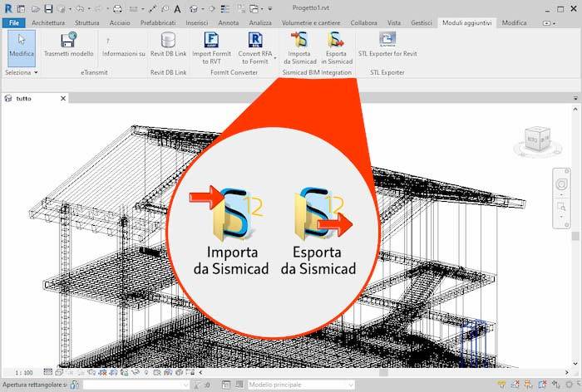
Task: Click the vertical scrollbar thumb of the view
Action: point(575,236)
